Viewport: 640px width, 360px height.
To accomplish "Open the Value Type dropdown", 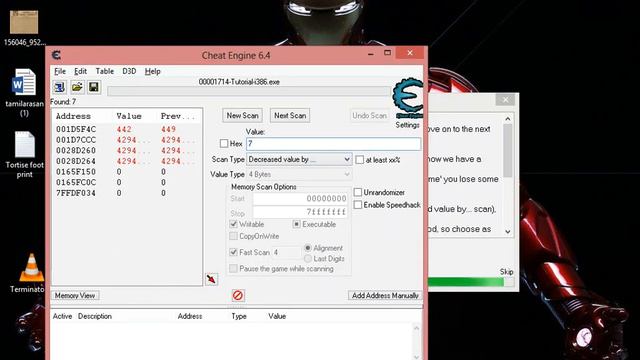I will (299, 174).
